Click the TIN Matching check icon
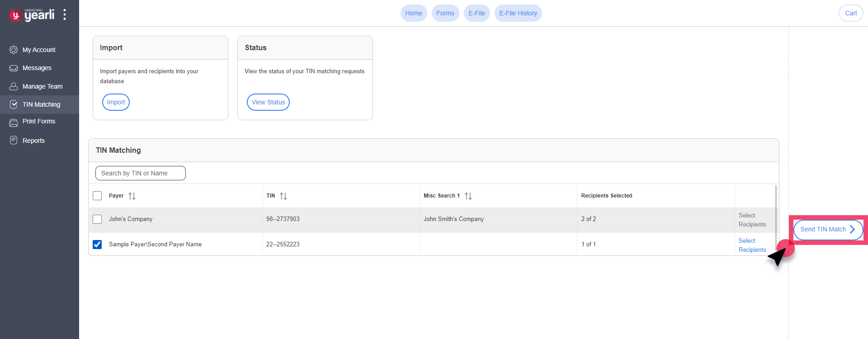The image size is (868, 339). coord(14,104)
